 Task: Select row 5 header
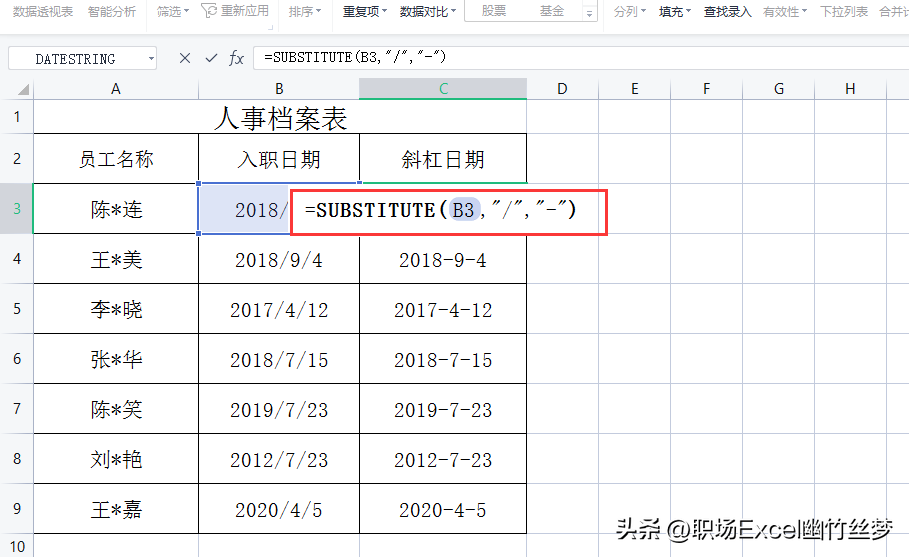[x=17, y=308]
